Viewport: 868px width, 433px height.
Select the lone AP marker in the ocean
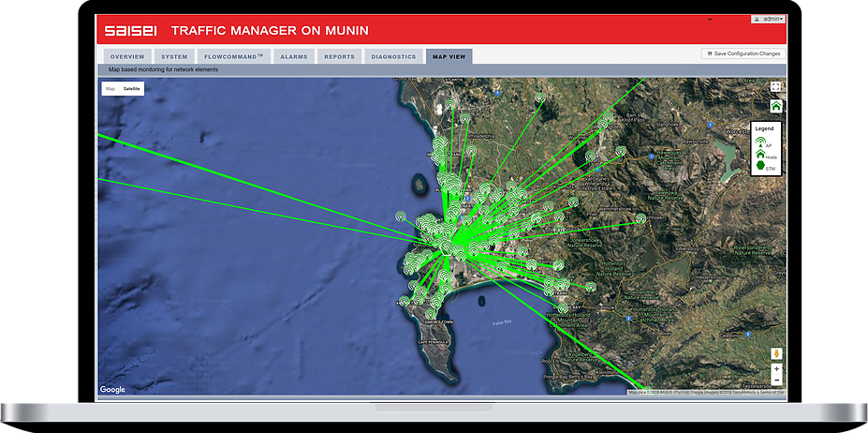tap(401, 216)
